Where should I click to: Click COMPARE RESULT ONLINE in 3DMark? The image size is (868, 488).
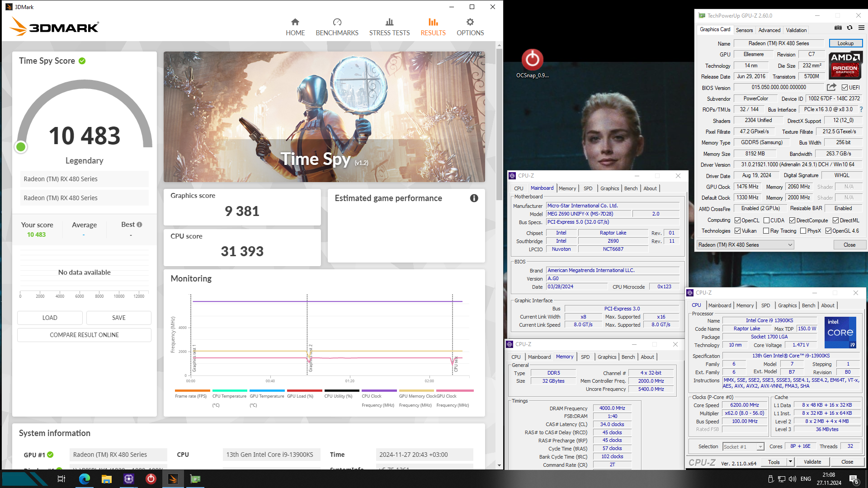[x=84, y=335]
